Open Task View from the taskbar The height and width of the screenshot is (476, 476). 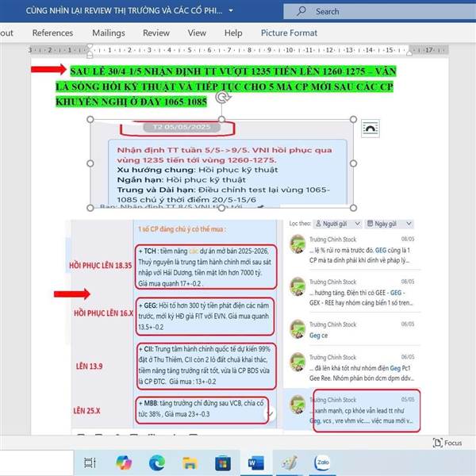pos(90,463)
